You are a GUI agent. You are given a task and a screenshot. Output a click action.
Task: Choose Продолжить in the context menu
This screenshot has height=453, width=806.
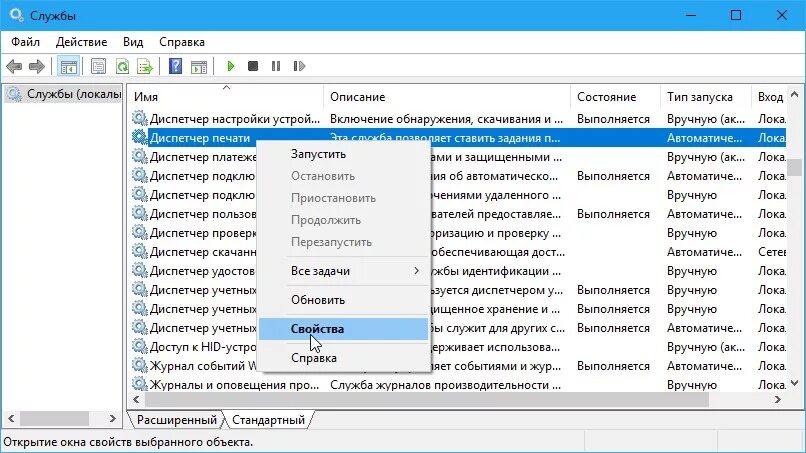[343, 220]
